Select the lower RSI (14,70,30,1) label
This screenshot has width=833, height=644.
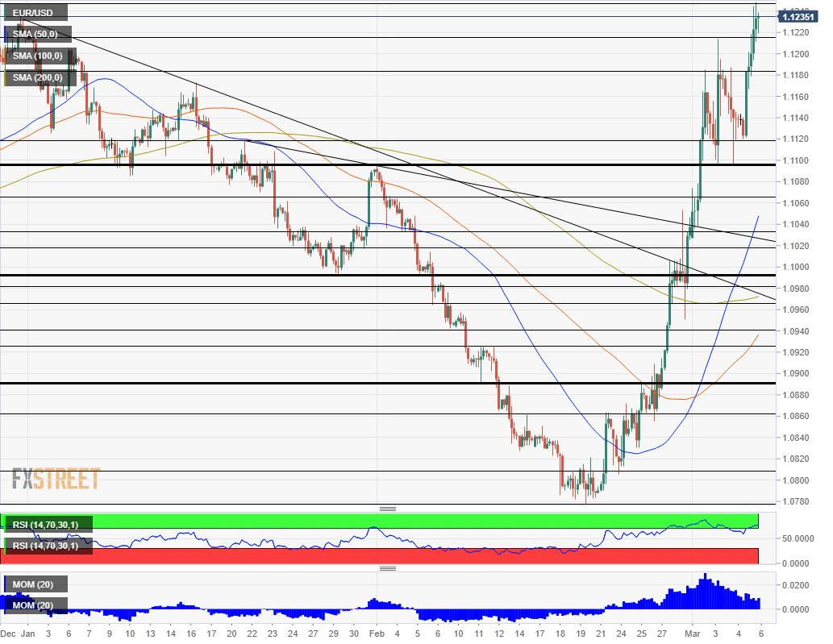(x=47, y=545)
